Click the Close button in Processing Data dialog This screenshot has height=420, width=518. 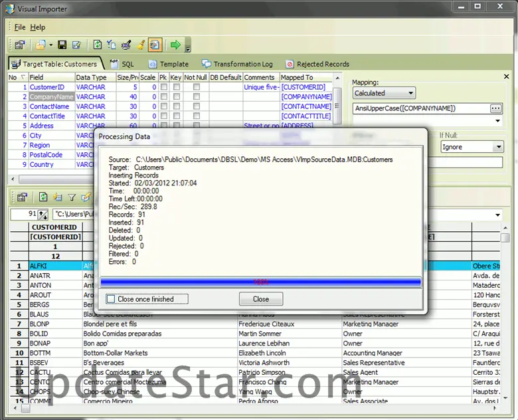coord(261,299)
